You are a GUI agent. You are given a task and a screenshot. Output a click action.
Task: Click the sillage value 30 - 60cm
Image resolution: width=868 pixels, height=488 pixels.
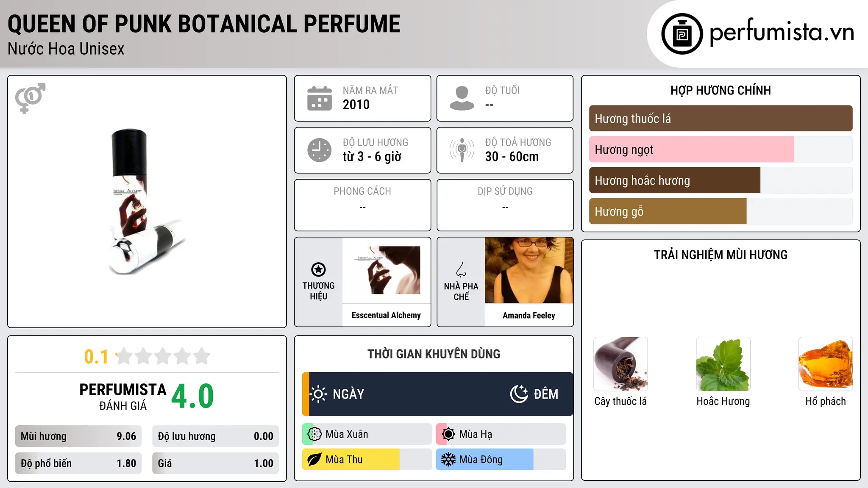click(x=512, y=157)
